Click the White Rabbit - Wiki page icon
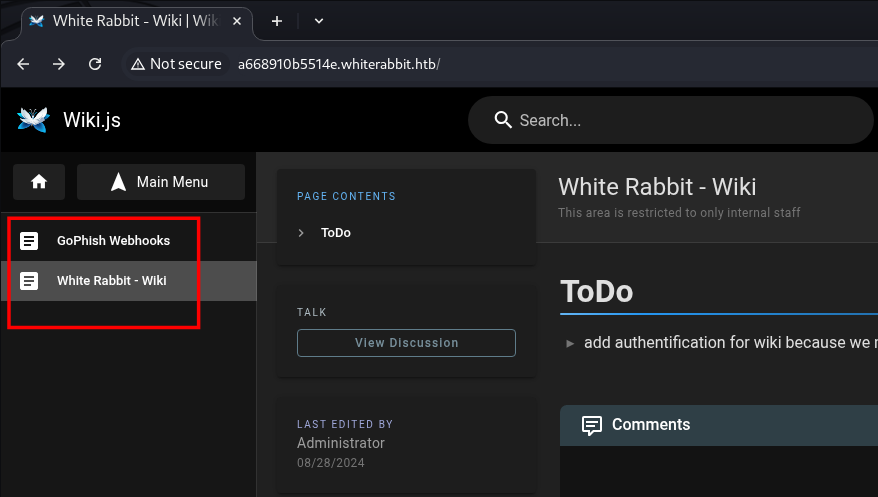 coord(30,281)
